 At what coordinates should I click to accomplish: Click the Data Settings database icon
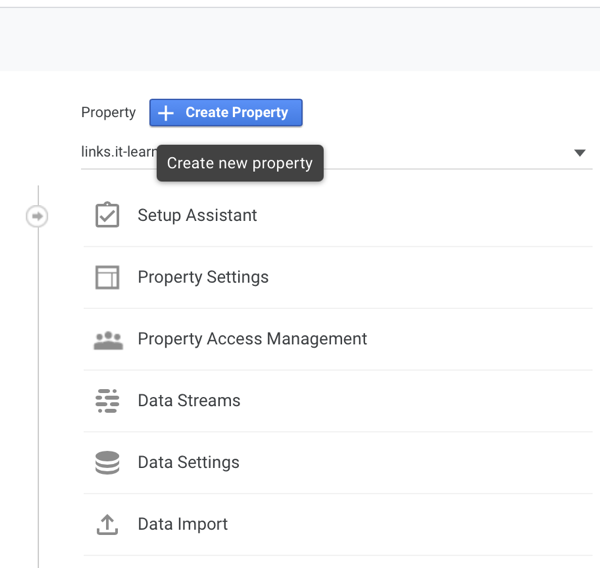(107, 463)
